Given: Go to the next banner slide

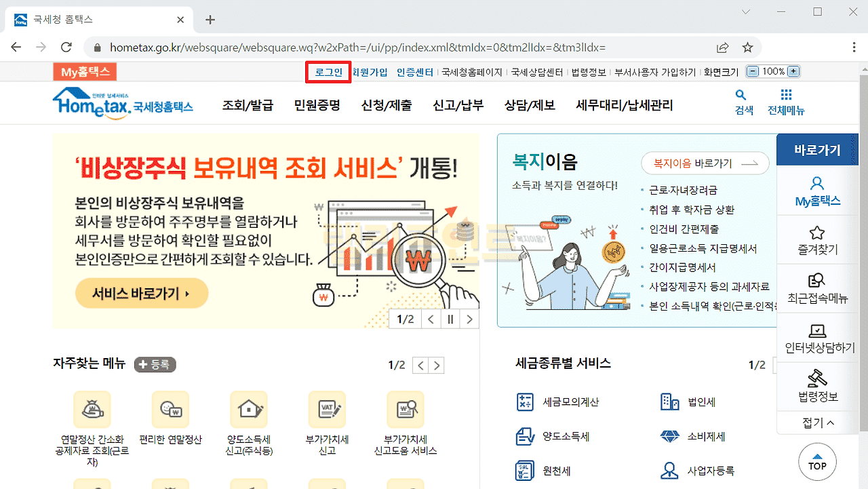Looking at the screenshot, I should [x=469, y=319].
